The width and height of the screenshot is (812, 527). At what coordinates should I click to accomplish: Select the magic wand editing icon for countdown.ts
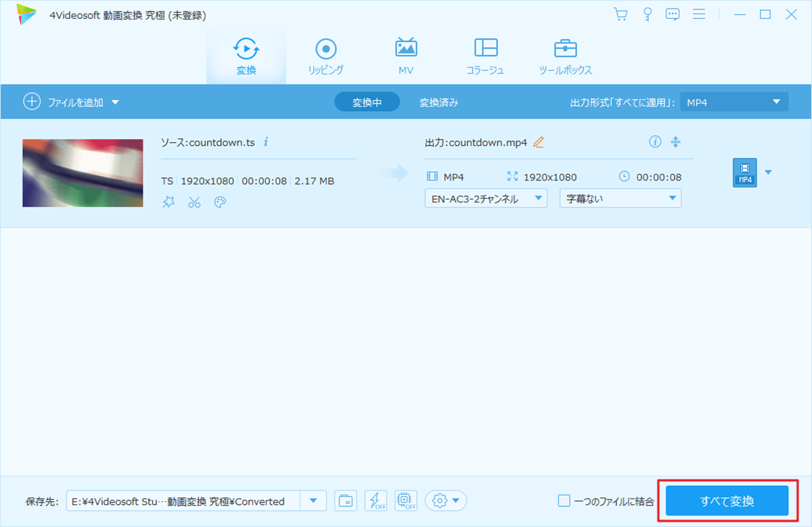168,202
